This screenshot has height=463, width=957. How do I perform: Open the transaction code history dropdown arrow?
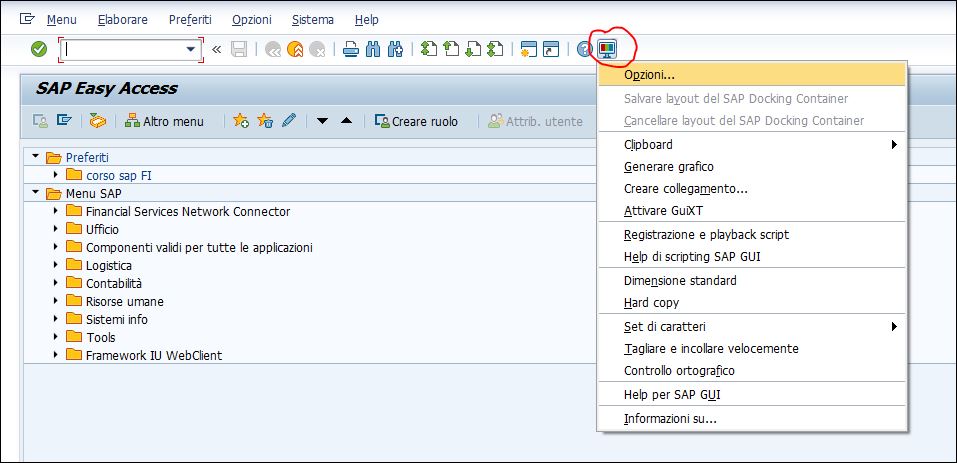(x=191, y=49)
